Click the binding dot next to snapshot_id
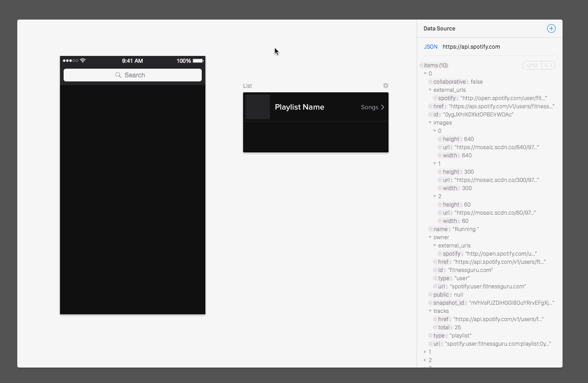The width and height of the screenshot is (588, 383). 431,303
